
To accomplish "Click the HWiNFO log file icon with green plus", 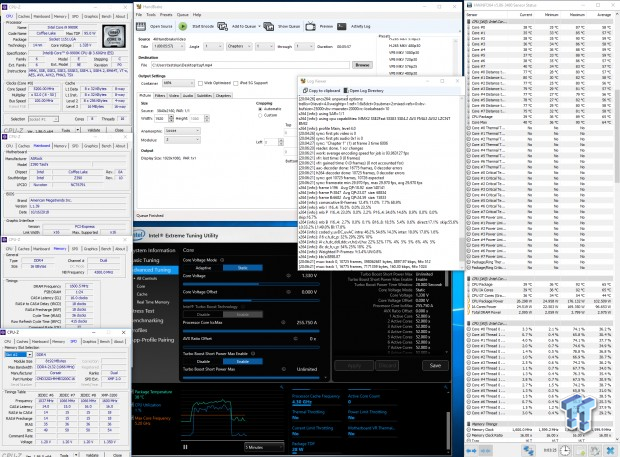I will 580,450.
